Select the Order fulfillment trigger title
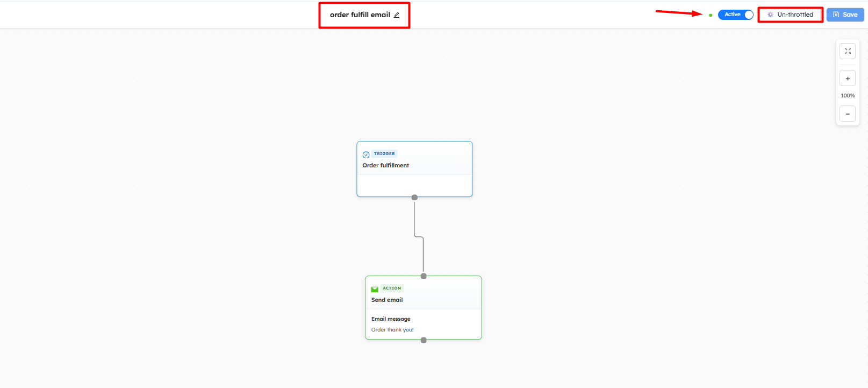868x388 pixels. pos(385,165)
